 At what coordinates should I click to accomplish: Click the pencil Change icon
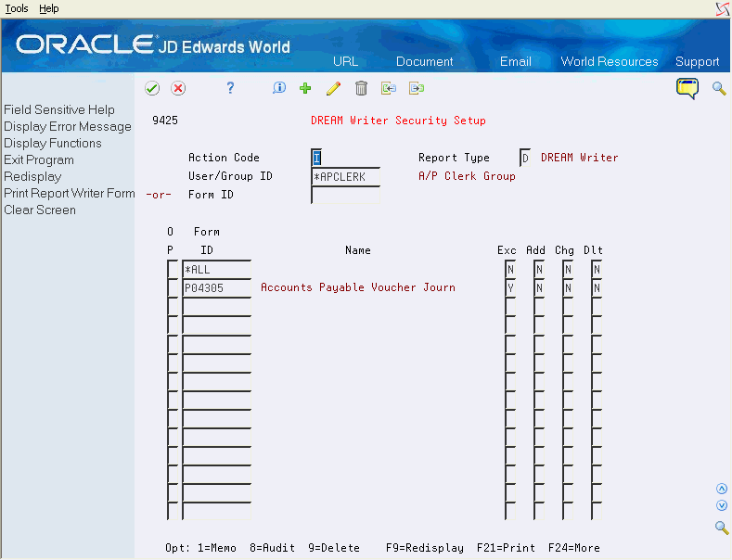pyautogui.click(x=333, y=88)
